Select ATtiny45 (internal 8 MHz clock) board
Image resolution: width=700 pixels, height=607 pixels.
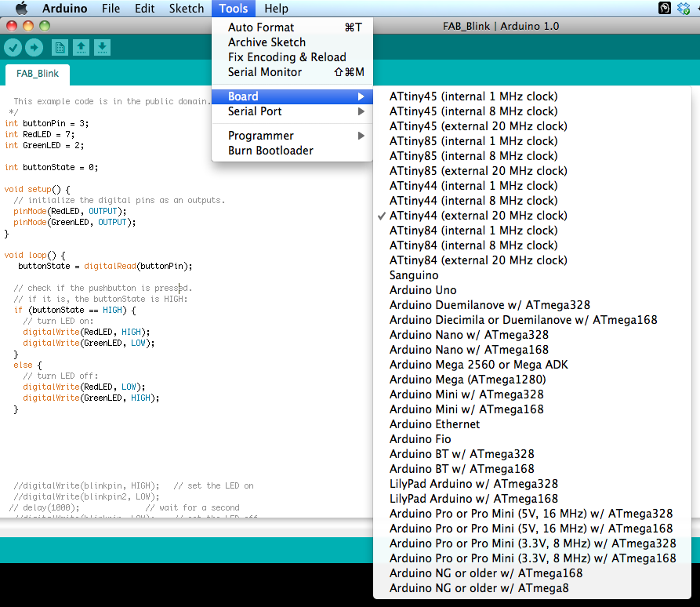coord(531,111)
